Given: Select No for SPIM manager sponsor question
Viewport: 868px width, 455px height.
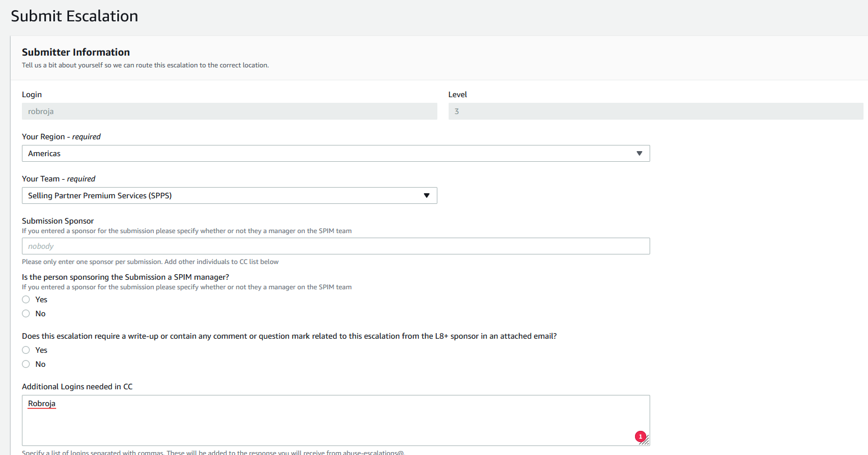Looking at the screenshot, I should [x=26, y=313].
